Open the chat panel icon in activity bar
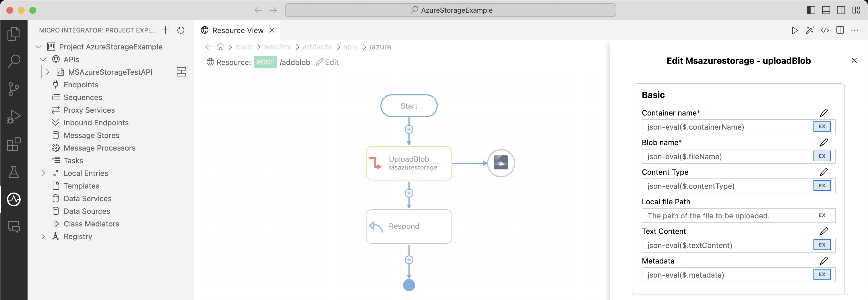Viewport: 868px width, 300px height. point(13,227)
